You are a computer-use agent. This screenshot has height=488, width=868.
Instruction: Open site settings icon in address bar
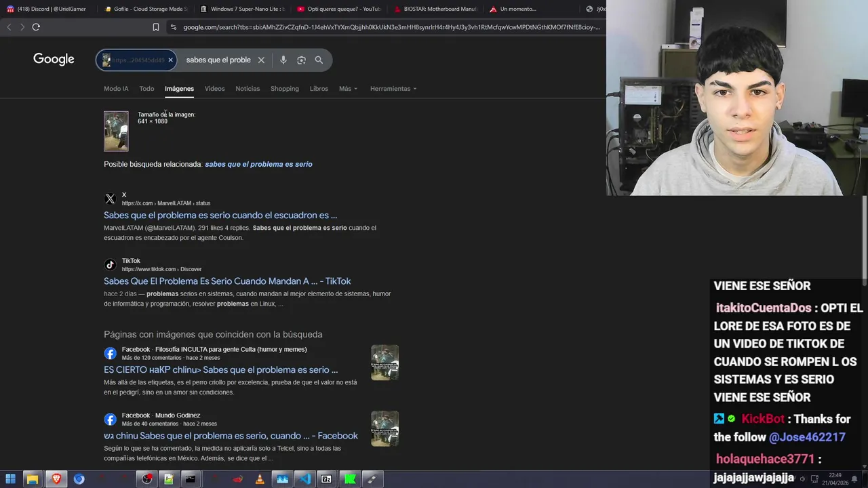(174, 27)
